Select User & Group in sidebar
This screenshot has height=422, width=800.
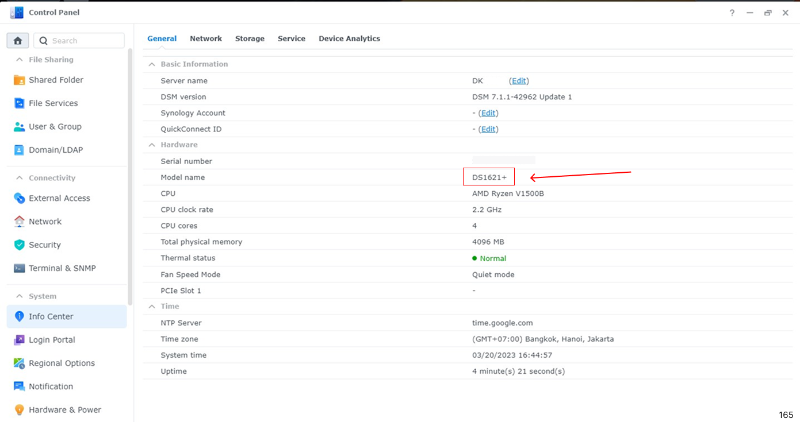pyautogui.click(x=55, y=127)
